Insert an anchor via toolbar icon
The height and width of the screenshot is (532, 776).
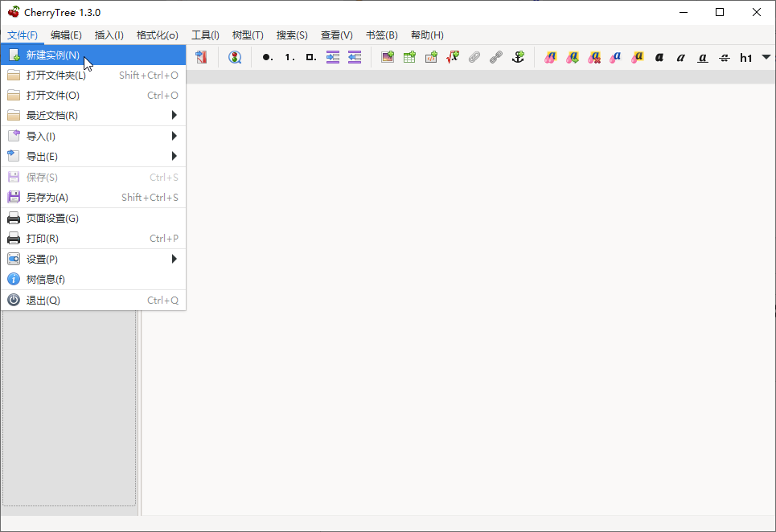518,57
